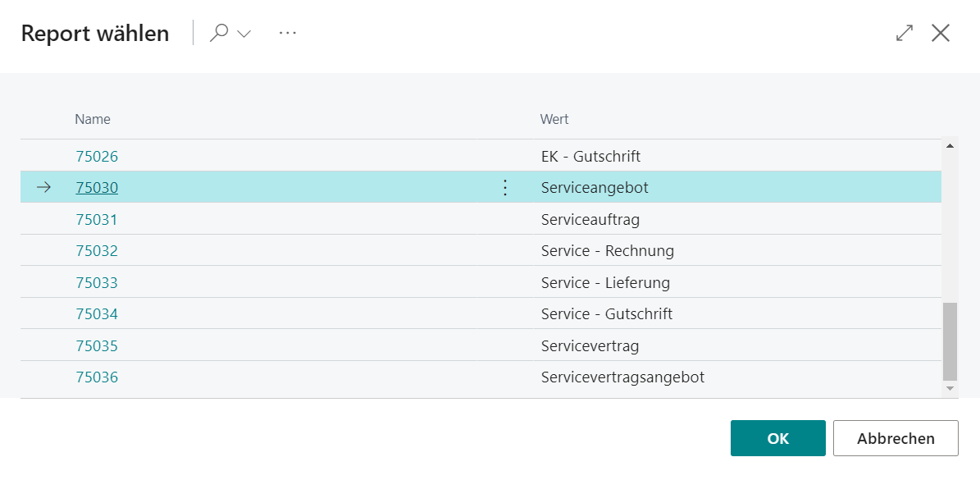Sort by the Name column header
980x480 pixels.
(x=93, y=120)
